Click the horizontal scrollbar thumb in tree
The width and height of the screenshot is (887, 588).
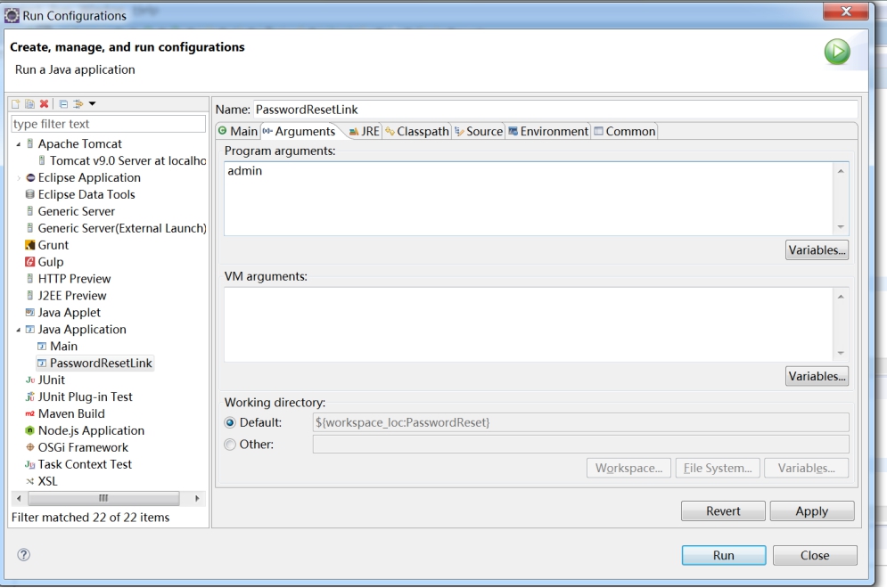coord(103,498)
